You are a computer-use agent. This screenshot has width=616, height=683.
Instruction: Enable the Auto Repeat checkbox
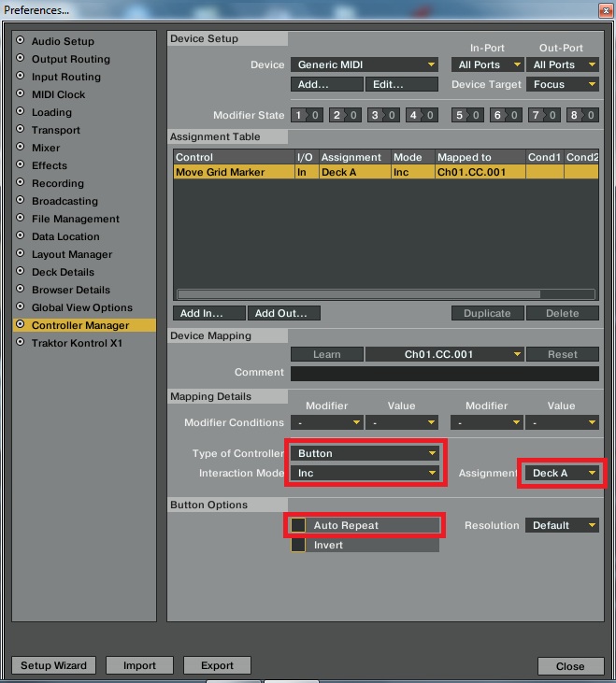coord(298,525)
